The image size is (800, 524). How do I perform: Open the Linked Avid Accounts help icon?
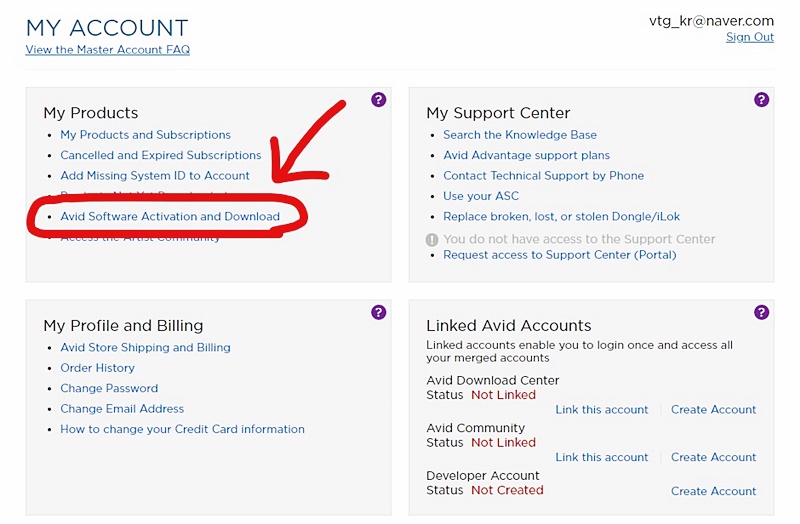pyautogui.click(x=761, y=312)
